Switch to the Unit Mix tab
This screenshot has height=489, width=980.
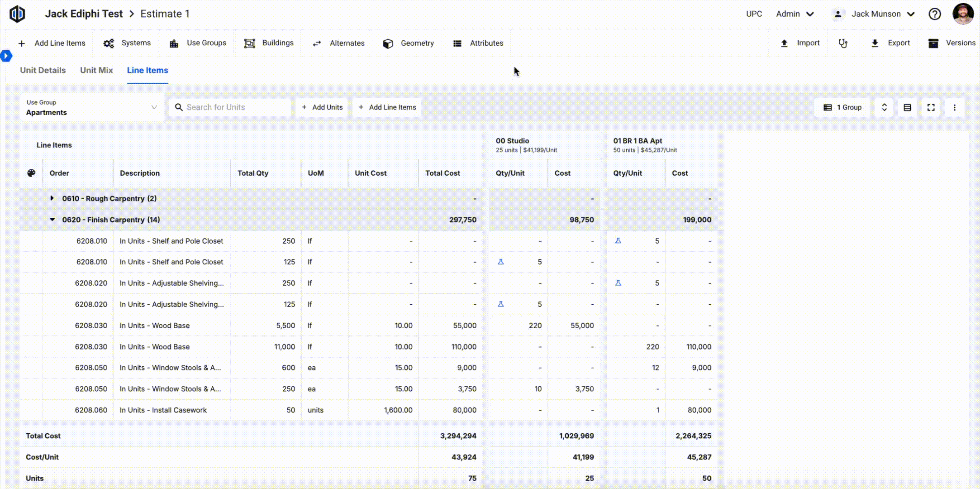pyautogui.click(x=96, y=70)
